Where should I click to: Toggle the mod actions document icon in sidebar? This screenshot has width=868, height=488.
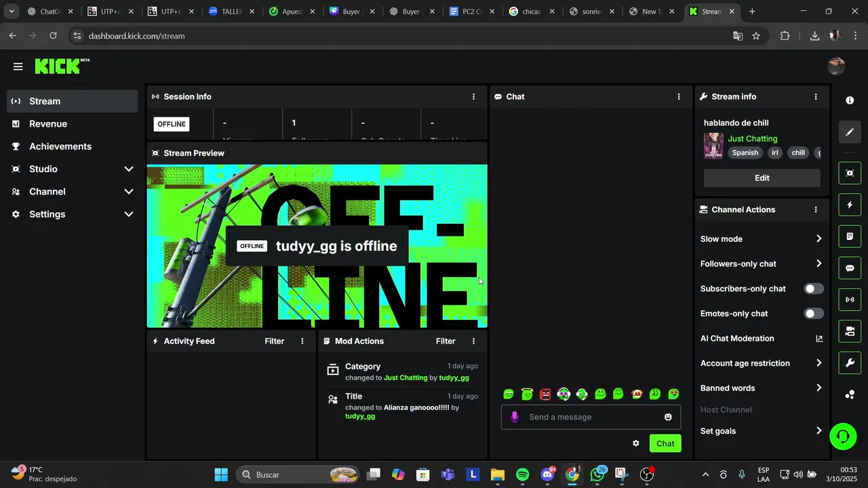[850, 237]
